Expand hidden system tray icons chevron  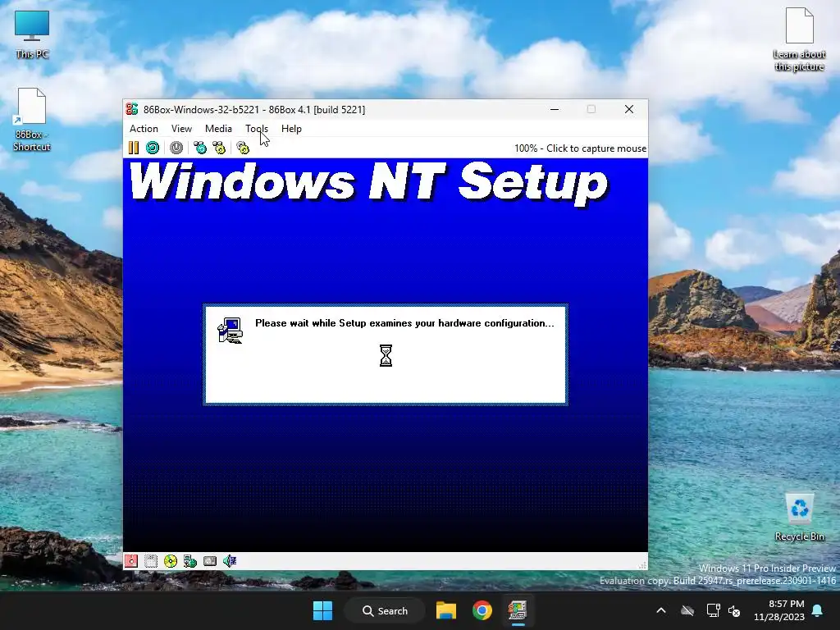(x=661, y=610)
